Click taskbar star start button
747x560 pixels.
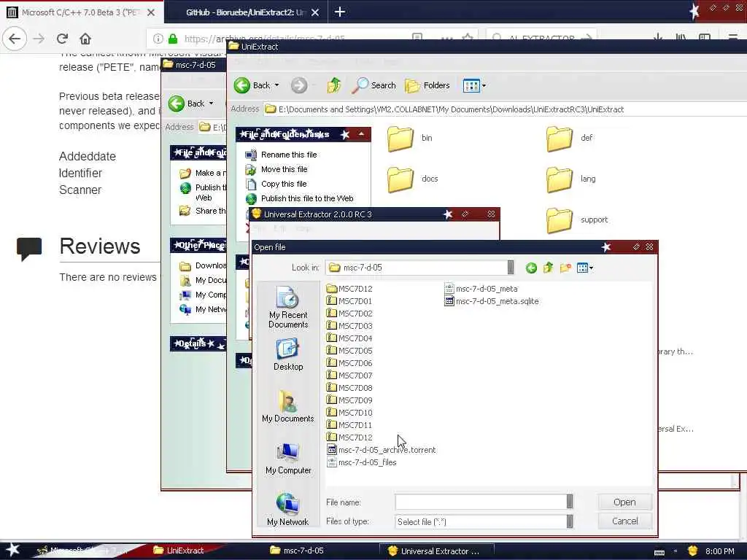[12, 550]
